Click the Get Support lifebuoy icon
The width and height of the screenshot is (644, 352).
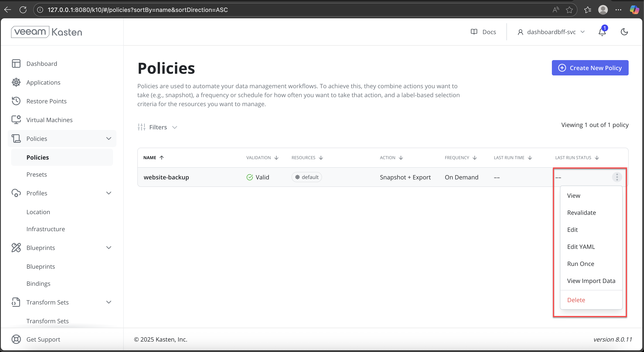(x=16, y=339)
